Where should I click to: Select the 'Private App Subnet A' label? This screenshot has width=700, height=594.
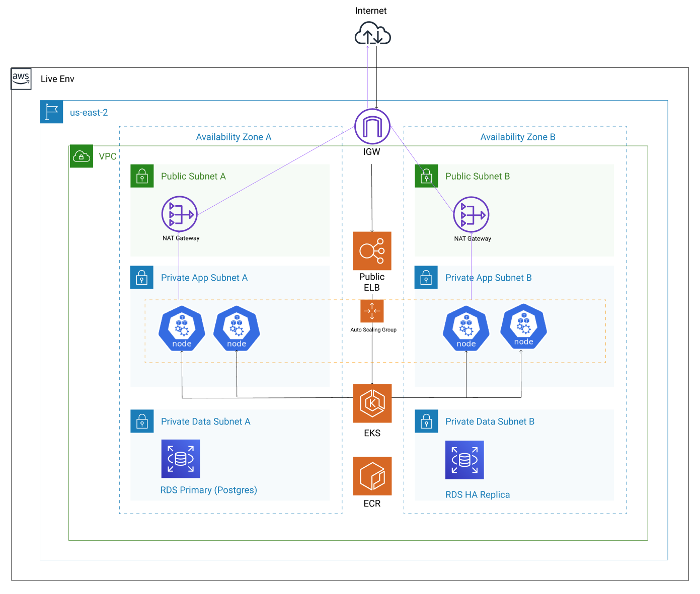[204, 278]
